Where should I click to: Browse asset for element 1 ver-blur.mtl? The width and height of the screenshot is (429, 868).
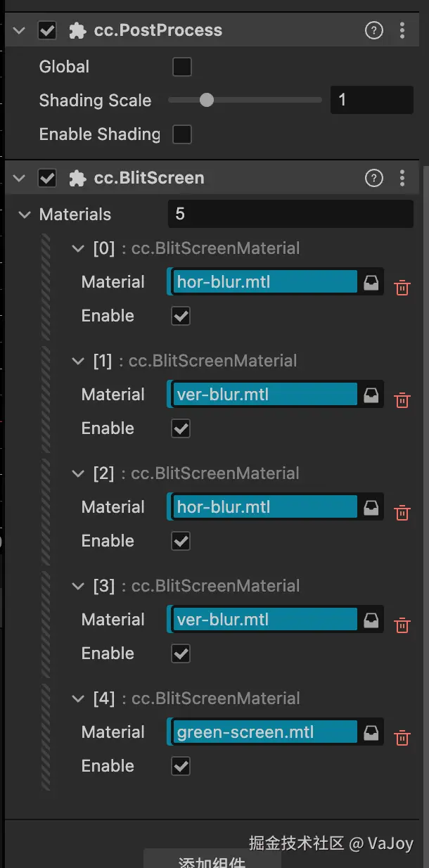coord(371,395)
